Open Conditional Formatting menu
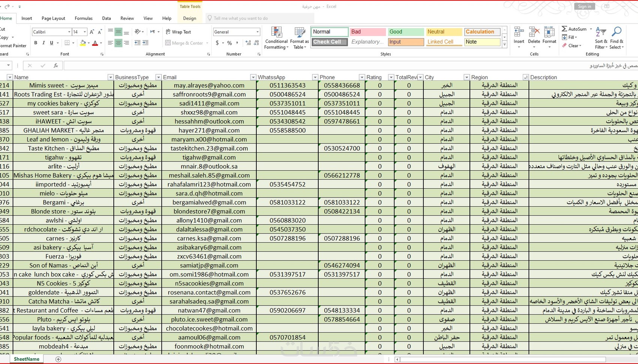 coord(276,38)
